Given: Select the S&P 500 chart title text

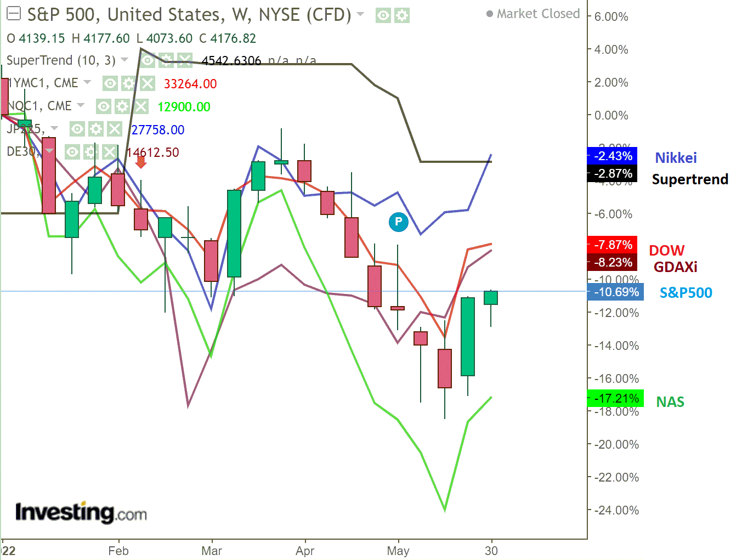Looking at the screenshot, I should 189,15.
